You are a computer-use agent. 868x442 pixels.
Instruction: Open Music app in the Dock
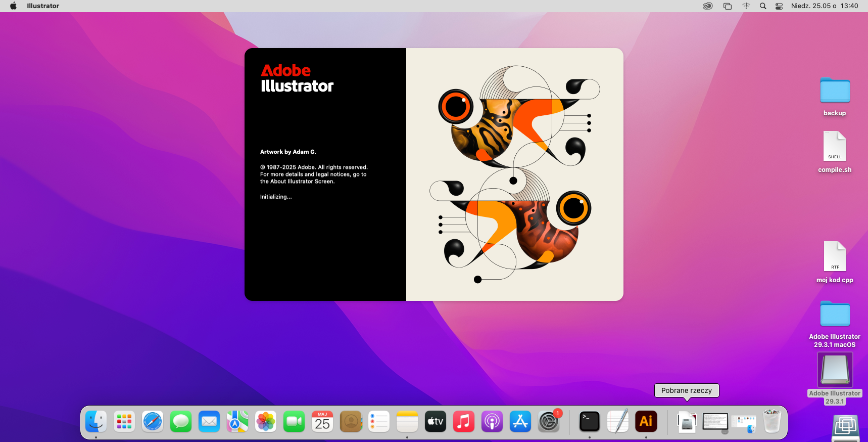[464, 421]
